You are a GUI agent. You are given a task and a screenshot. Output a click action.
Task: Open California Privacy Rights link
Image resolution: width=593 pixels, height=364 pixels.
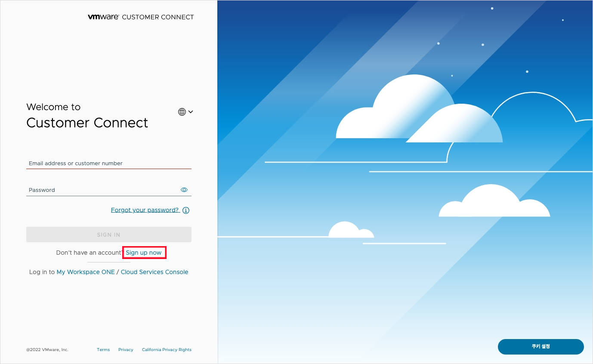167,350
